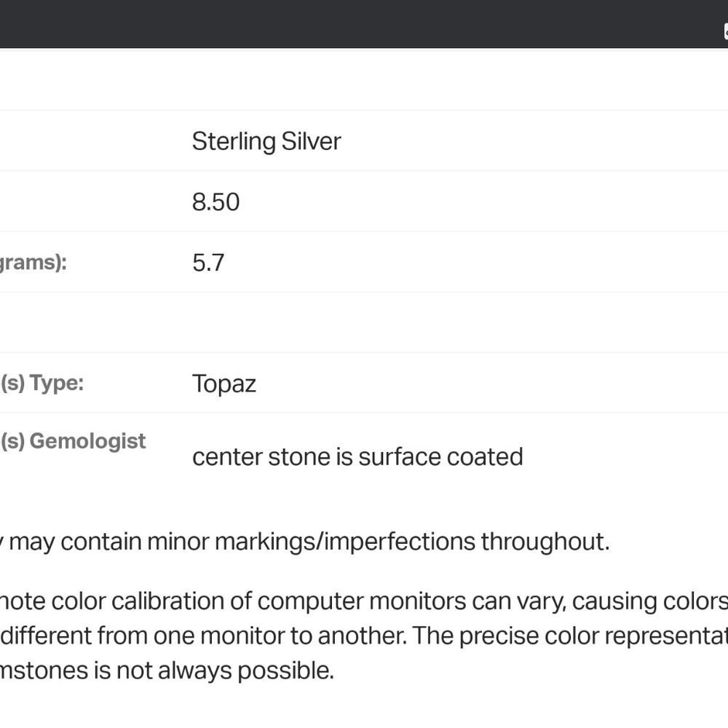
Task: Click the 8.50 size value
Action: (x=215, y=202)
